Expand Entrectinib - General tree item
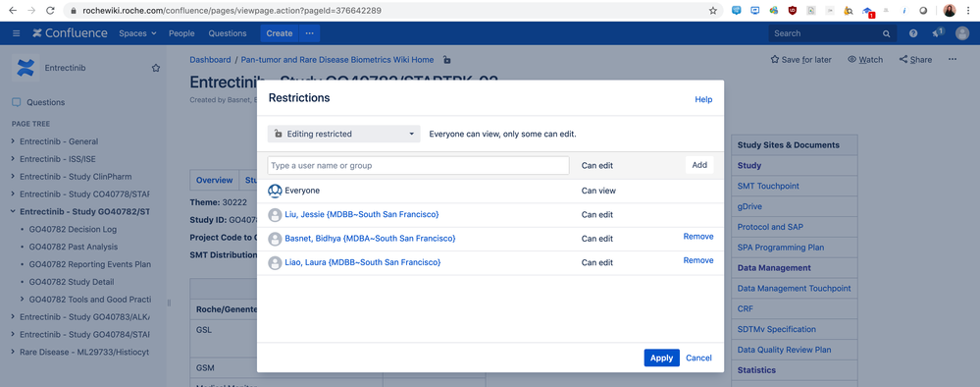The height and width of the screenshot is (387, 980). [13, 141]
